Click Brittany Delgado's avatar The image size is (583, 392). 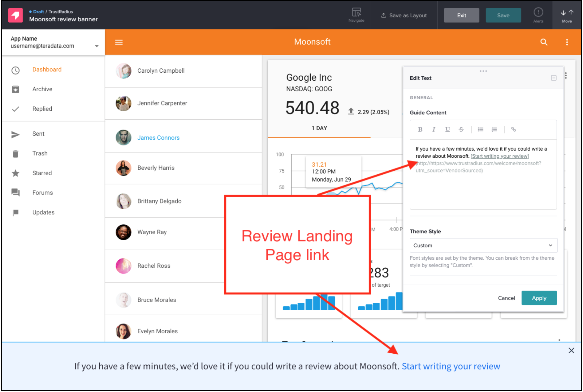click(x=123, y=201)
